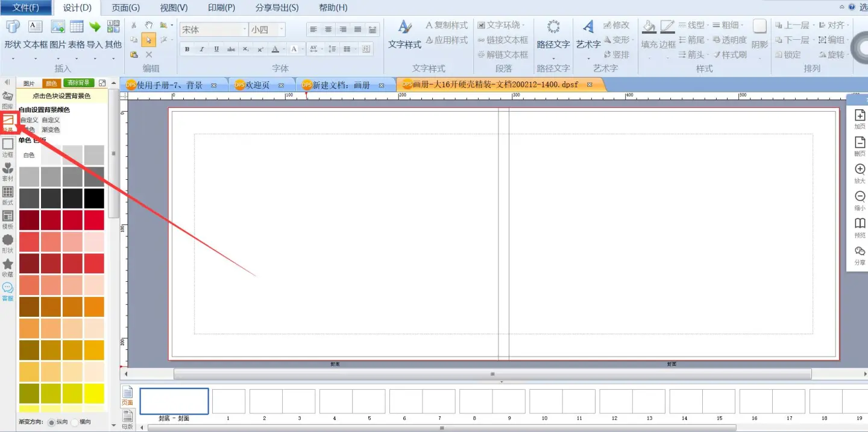Click the 表格 (table) insert icon
This screenshot has height=432, width=868.
77,27
